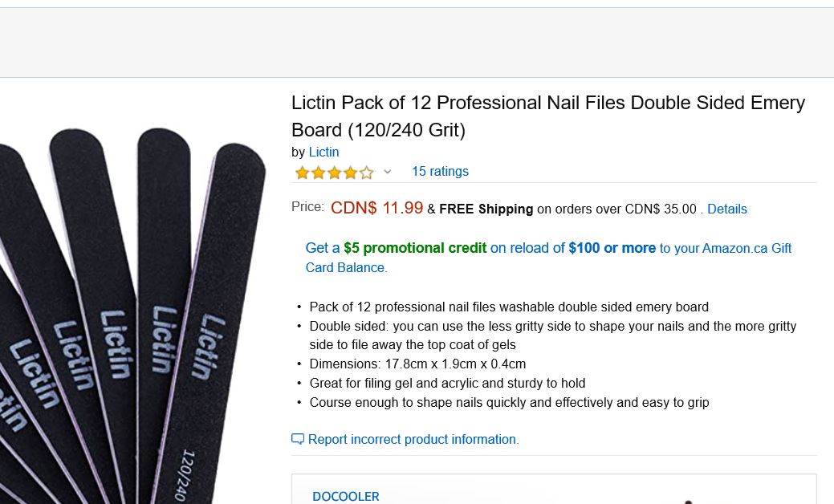Image resolution: width=834 pixels, height=504 pixels.
Task: Visit the Lictin brand link
Action: [x=323, y=152]
